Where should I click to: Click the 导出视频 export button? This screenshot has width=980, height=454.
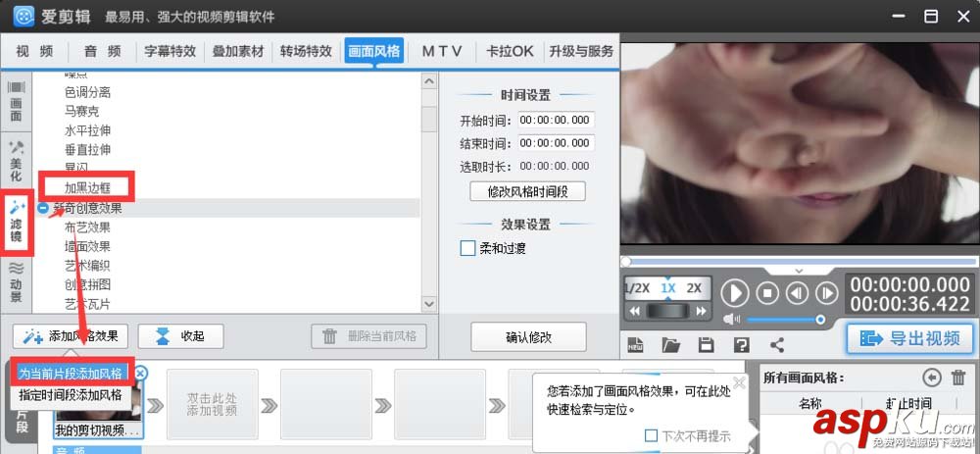coord(910,338)
